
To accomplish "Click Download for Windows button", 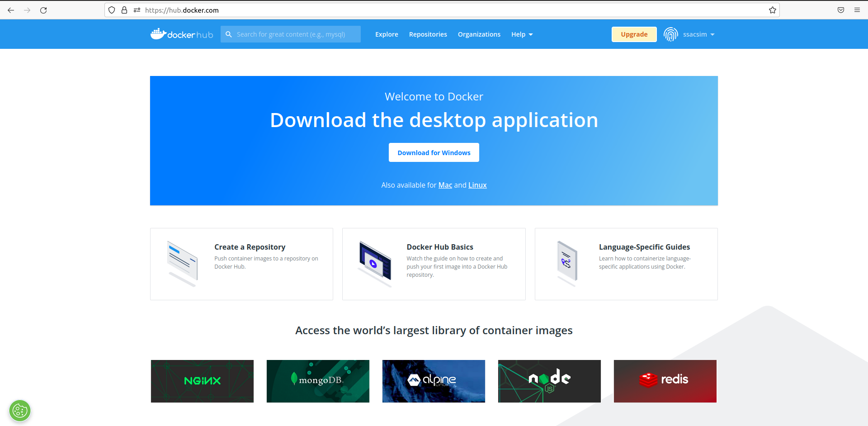I will (x=434, y=153).
